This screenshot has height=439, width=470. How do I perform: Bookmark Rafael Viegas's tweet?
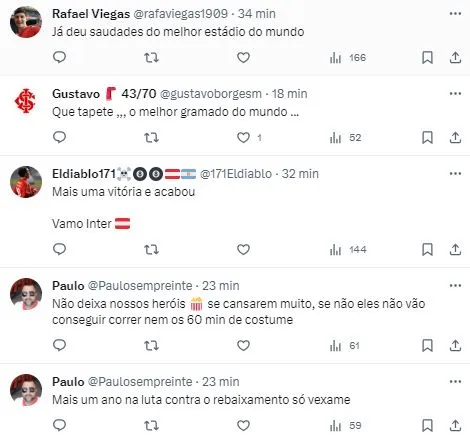coord(427,57)
